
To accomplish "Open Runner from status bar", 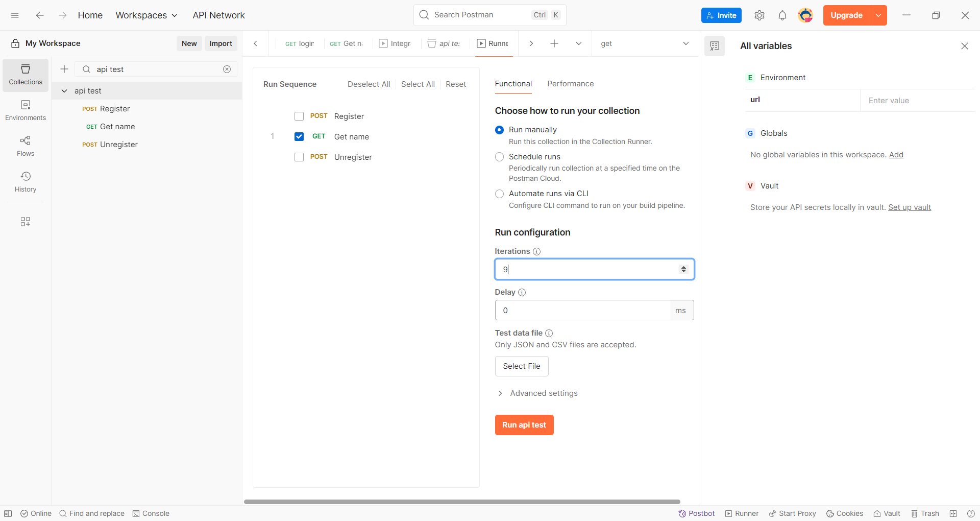I will click(x=742, y=513).
